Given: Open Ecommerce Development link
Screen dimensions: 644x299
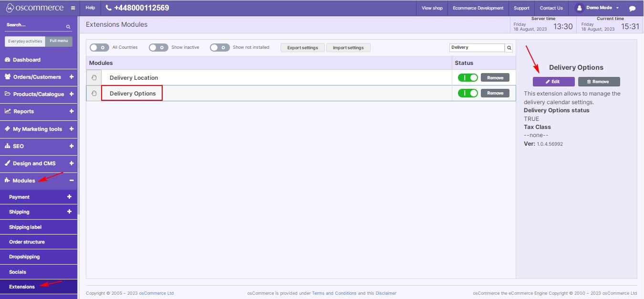Looking at the screenshot, I should pyautogui.click(x=478, y=8).
